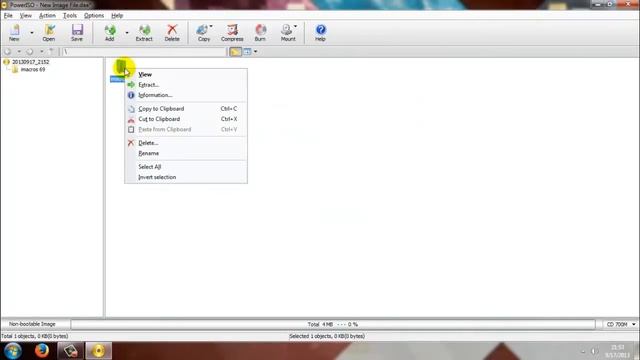The image size is (640, 360).
Task: Choose Invert selection in context menu
Action: 186,177
